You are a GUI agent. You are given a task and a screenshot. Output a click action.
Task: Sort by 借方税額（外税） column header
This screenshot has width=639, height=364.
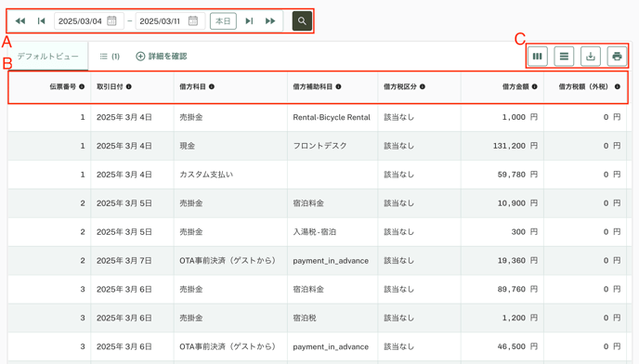click(x=585, y=86)
